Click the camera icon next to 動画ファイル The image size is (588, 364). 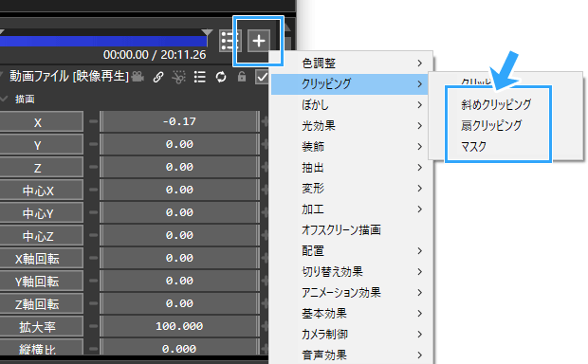coord(138,77)
